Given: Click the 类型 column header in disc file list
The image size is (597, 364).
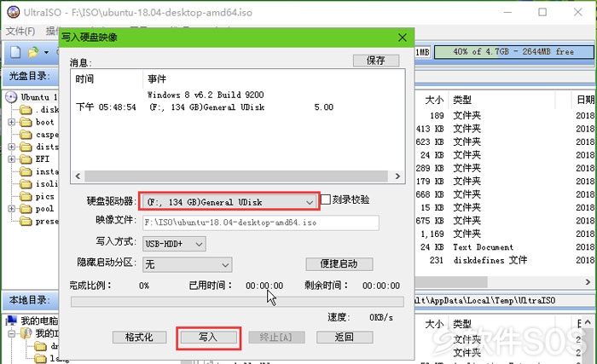Looking at the screenshot, I should pyautogui.click(x=462, y=100).
